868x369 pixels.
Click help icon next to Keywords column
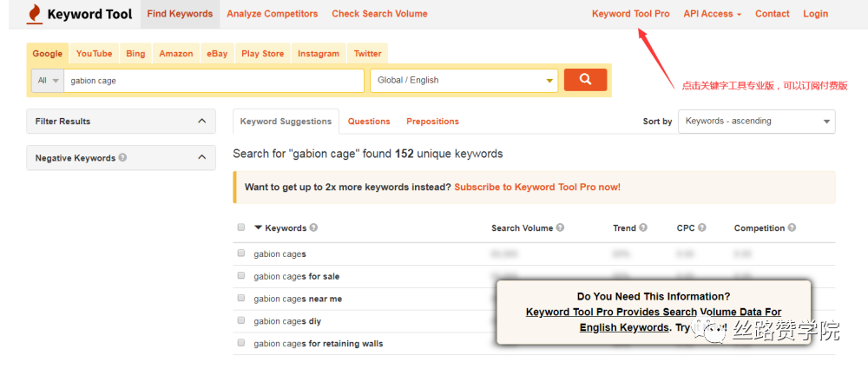click(x=314, y=227)
